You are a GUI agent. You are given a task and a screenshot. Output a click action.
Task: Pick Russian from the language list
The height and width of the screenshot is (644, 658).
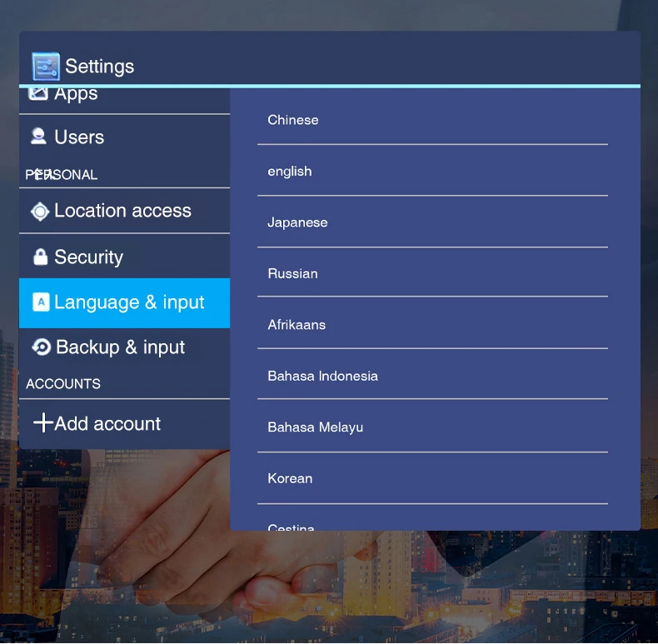pyautogui.click(x=292, y=273)
